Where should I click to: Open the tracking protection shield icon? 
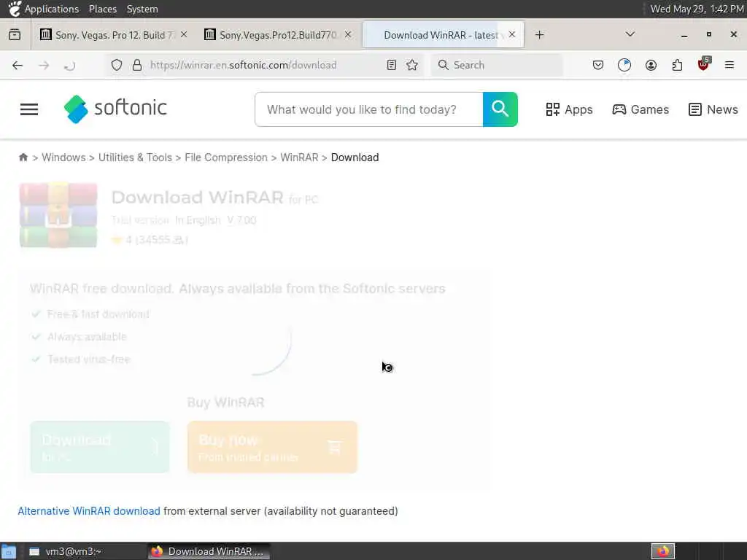[x=117, y=65]
